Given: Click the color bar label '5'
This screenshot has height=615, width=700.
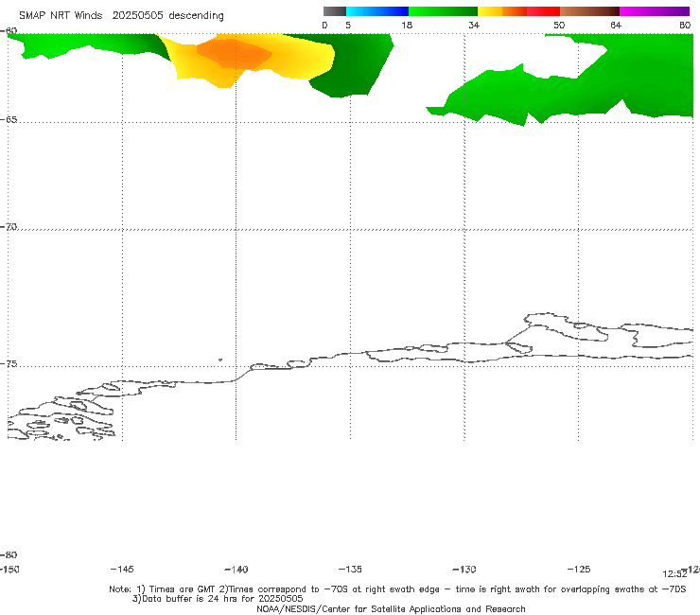Looking at the screenshot, I should [348, 26].
